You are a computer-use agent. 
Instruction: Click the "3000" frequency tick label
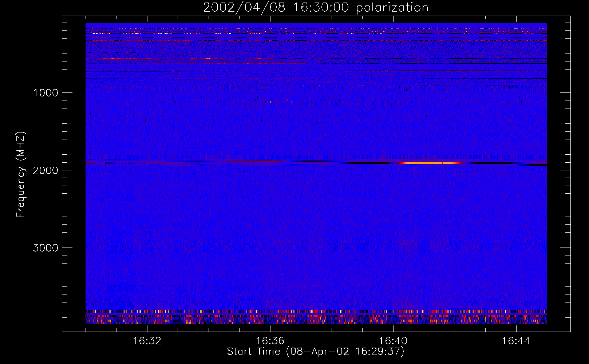pos(46,248)
